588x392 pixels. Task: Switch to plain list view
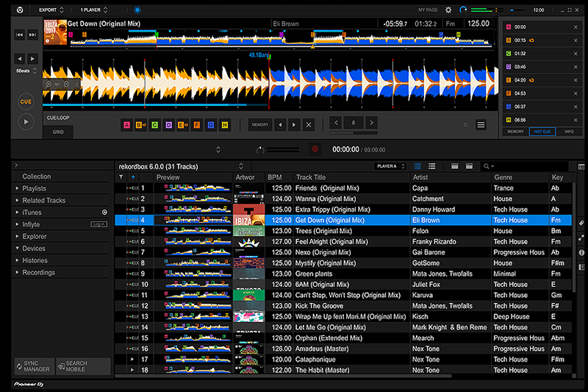432,166
